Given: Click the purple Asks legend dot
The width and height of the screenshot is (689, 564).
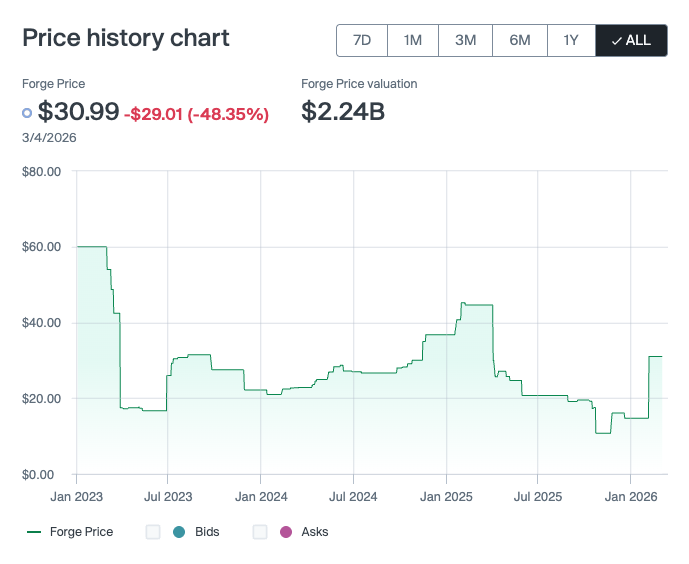Looking at the screenshot, I should 286,532.
